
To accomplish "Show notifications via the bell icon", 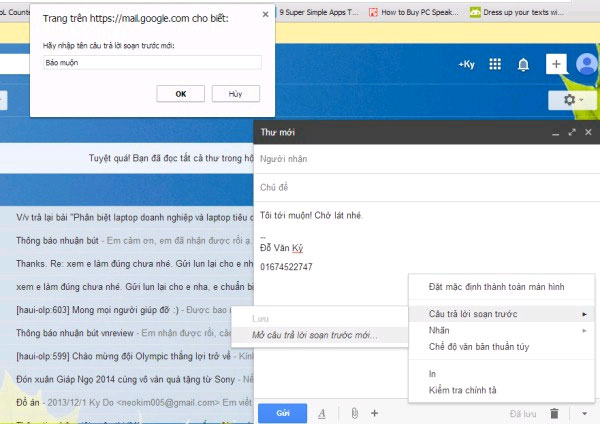I will [x=523, y=64].
